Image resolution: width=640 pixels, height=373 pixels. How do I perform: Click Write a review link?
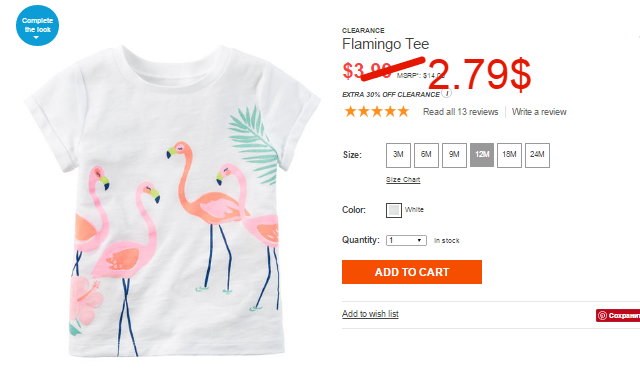539,112
